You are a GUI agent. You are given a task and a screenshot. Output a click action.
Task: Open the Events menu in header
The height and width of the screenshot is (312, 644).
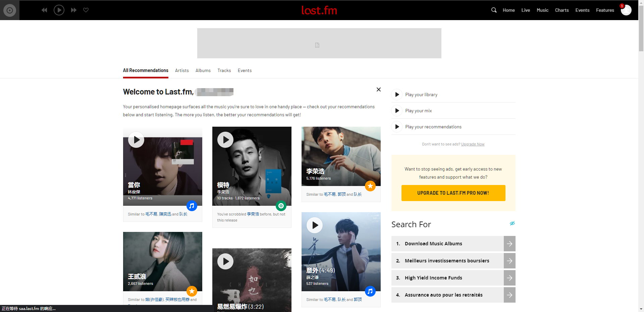click(582, 10)
